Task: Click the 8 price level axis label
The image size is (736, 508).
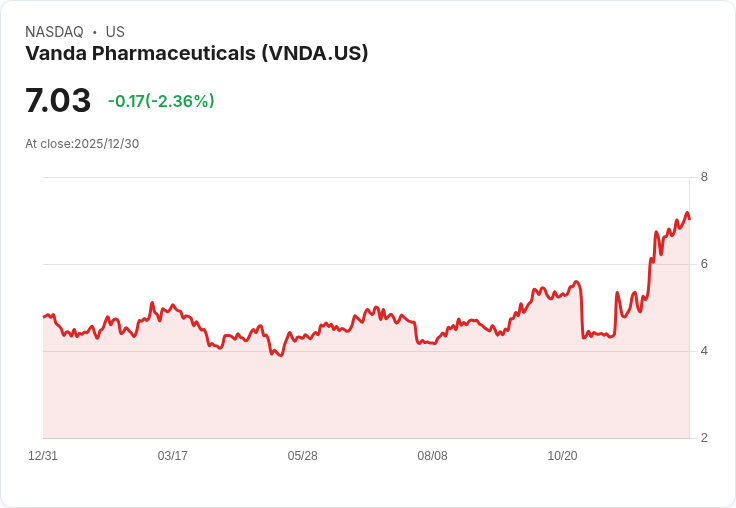Action: click(x=704, y=177)
